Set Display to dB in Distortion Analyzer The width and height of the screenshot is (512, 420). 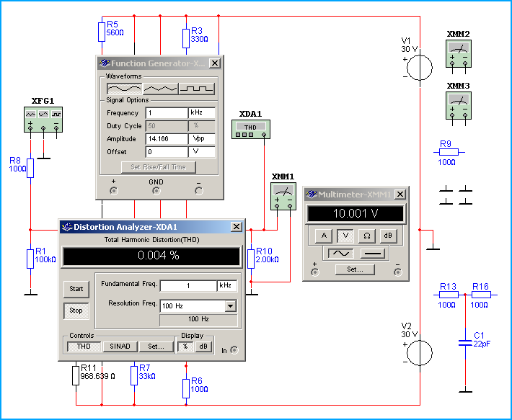[203, 347]
